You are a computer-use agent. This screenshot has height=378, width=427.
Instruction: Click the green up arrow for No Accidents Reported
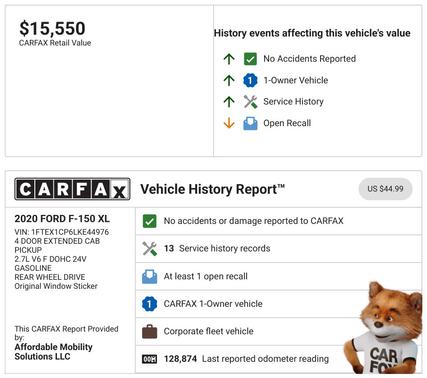click(229, 59)
